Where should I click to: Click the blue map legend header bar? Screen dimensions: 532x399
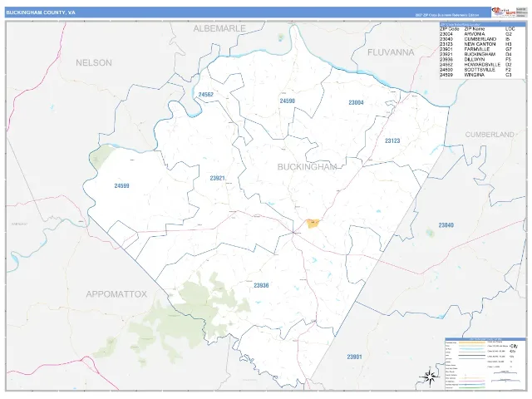point(485,339)
